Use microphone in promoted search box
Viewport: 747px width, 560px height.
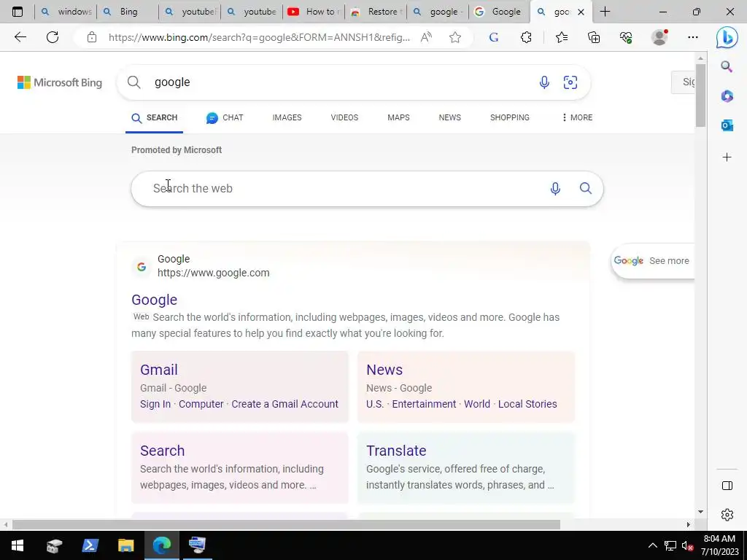[x=555, y=189]
